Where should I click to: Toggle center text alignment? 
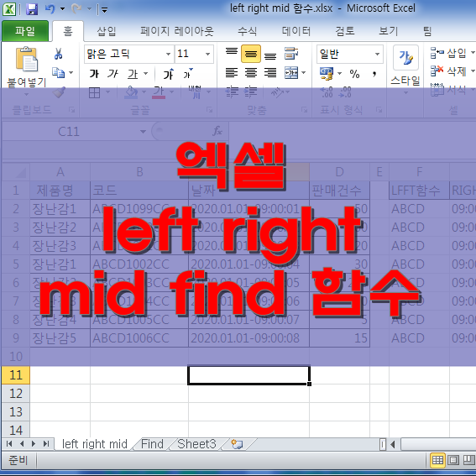[x=251, y=73]
